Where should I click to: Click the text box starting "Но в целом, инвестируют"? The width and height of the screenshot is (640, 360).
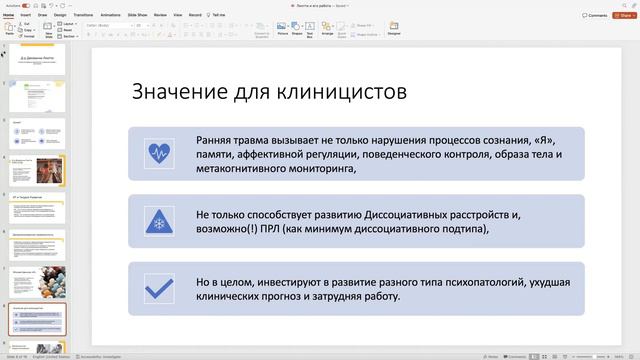click(x=383, y=289)
